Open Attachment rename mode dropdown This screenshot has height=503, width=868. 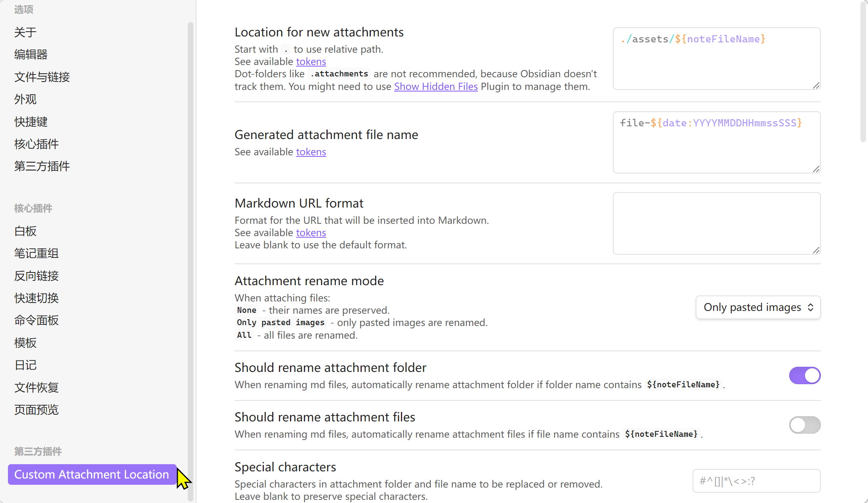757,307
